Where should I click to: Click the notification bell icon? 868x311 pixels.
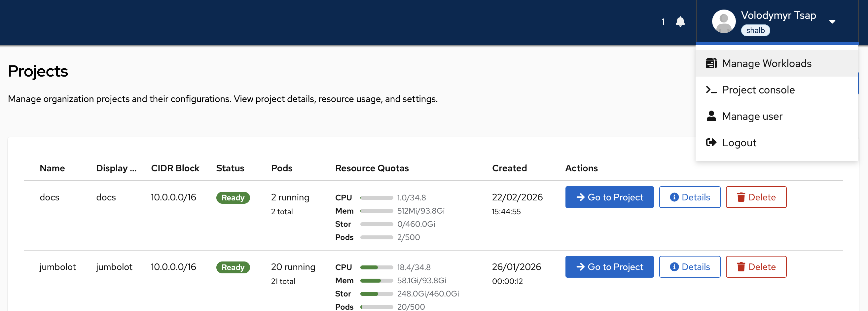coord(680,21)
